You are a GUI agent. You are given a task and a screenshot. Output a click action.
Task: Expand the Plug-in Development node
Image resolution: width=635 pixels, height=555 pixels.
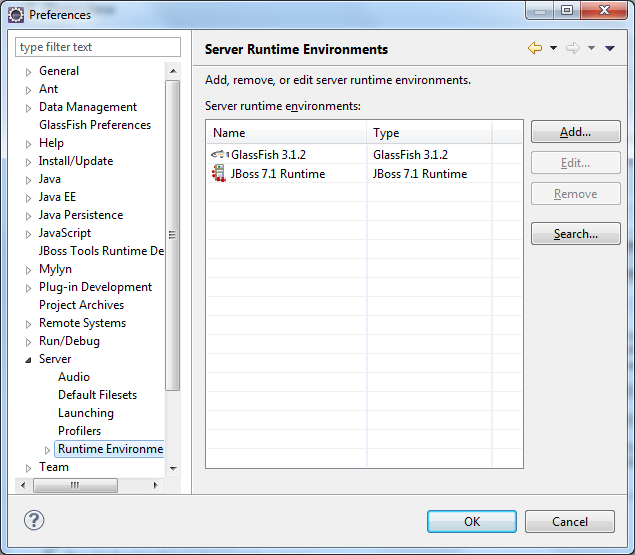28,288
